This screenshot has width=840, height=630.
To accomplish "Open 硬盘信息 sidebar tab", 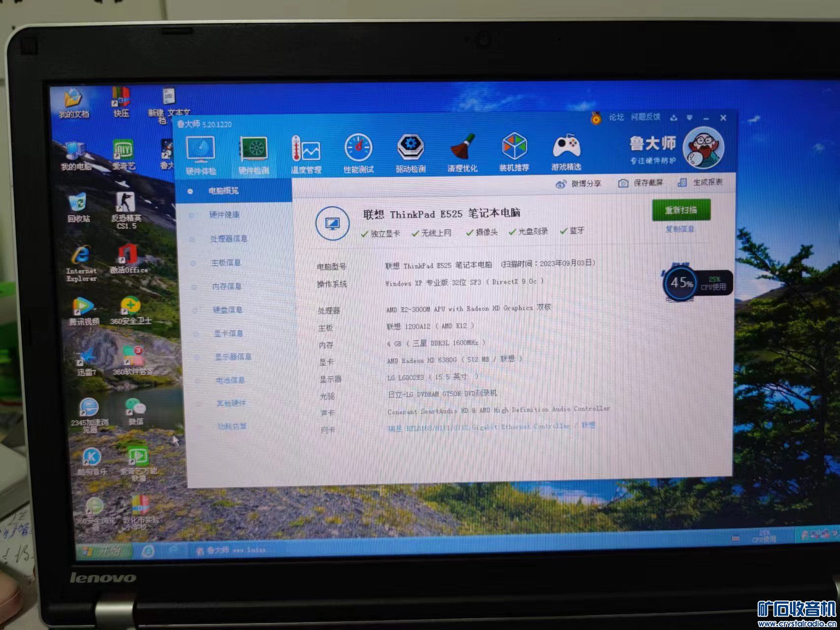I will [227, 310].
